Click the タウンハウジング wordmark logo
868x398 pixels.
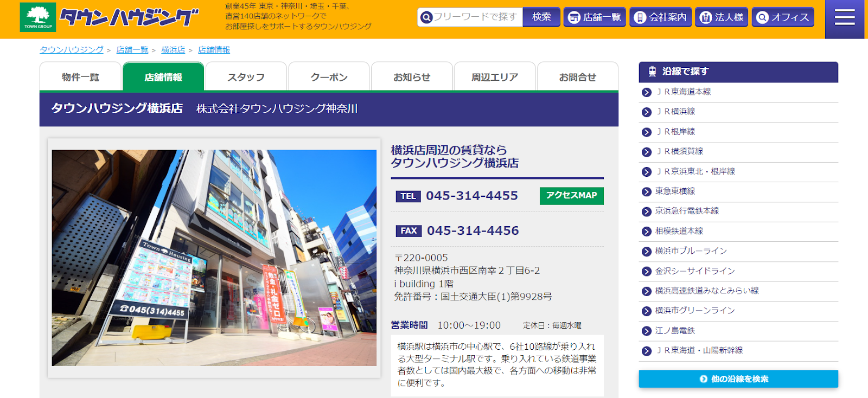click(x=129, y=17)
